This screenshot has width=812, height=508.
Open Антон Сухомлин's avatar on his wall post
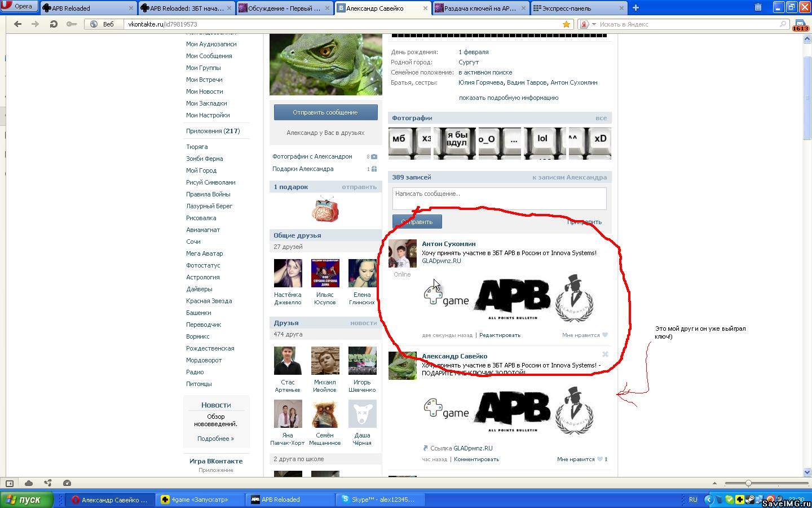click(403, 253)
